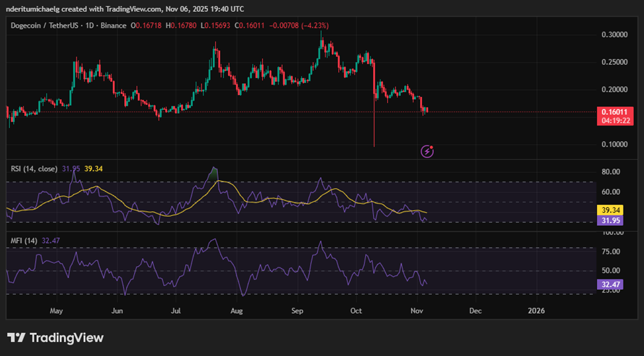The width and height of the screenshot is (644, 356).
Task: Click the purple lightning bolt event icon
Action: (427, 151)
